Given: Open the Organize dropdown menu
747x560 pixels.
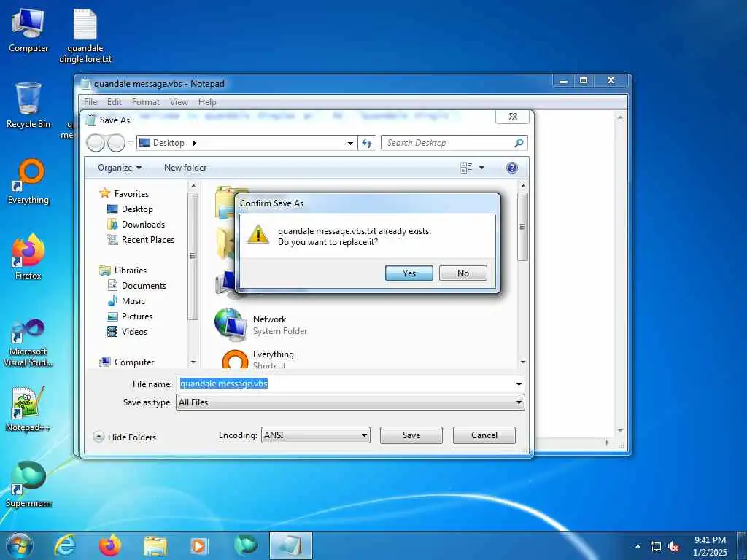Looking at the screenshot, I should pos(120,168).
